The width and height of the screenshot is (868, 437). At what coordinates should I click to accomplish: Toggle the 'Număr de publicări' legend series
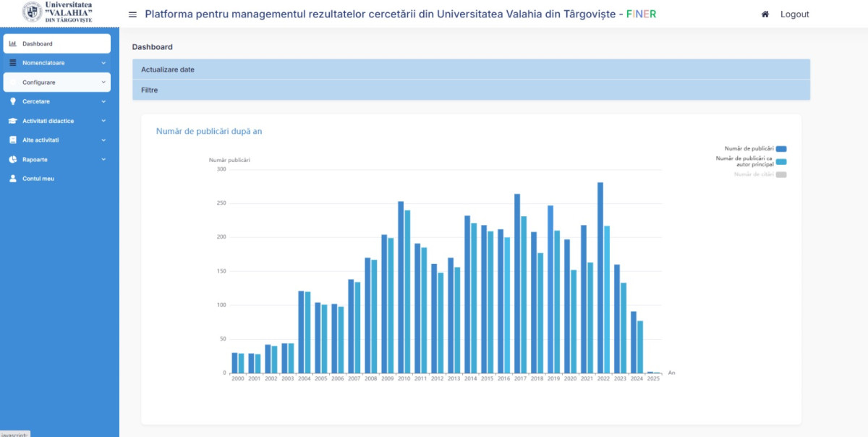coord(780,149)
